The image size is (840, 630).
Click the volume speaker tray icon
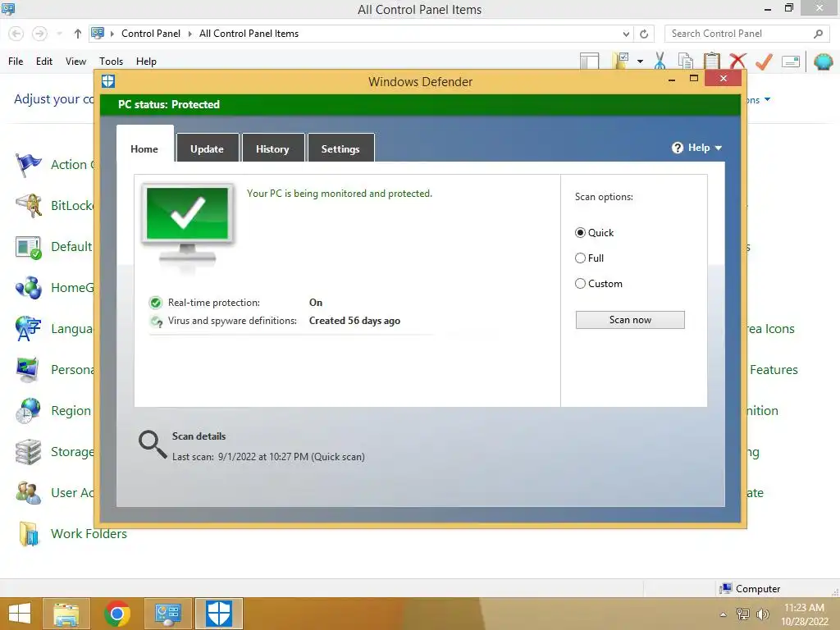coord(762,614)
